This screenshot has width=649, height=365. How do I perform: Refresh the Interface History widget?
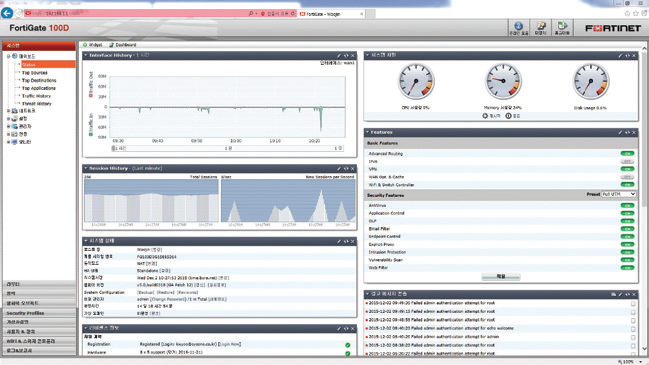(346, 55)
